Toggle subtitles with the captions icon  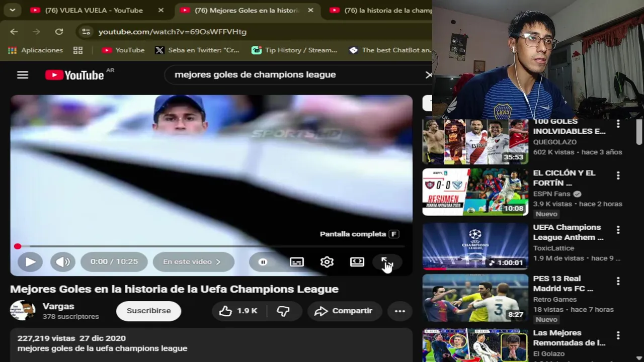(296, 261)
